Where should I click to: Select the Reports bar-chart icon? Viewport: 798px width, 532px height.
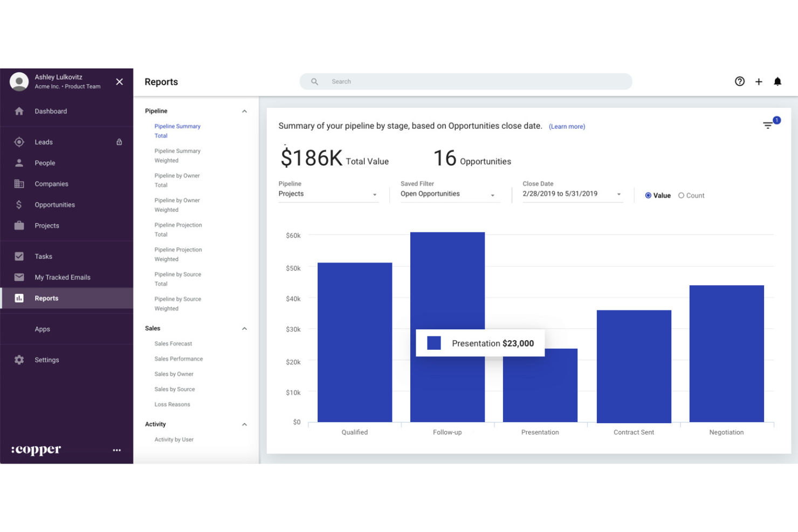coord(19,298)
